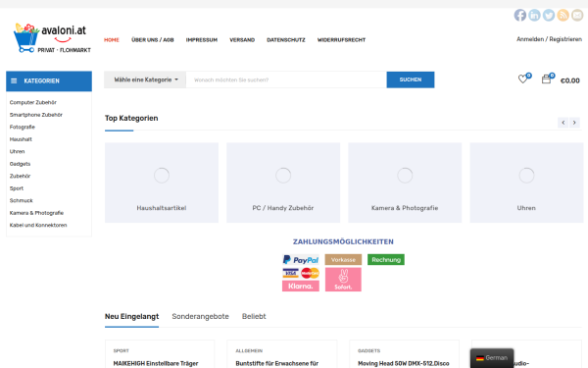Open Buntstifte für Erwachsene product
588x368 pixels.
pyautogui.click(x=277, y=363)
